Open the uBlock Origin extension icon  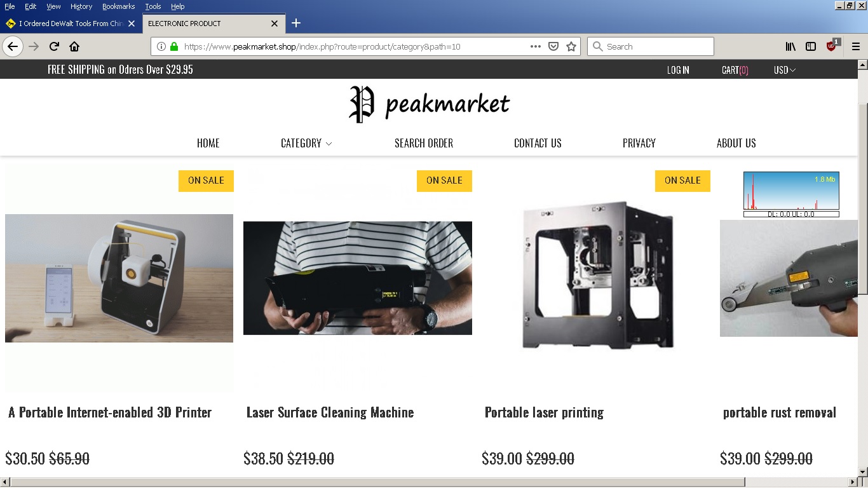(x=832, y=46)
